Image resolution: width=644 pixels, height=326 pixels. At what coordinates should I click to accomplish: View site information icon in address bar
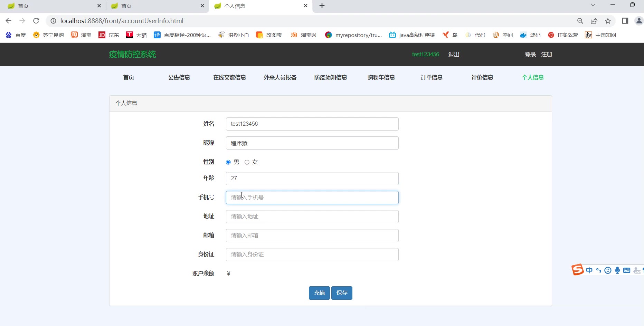(x=53, y=21)
